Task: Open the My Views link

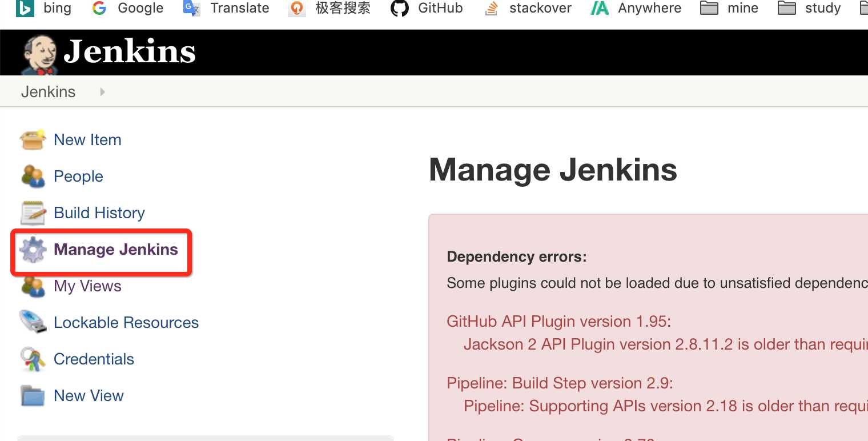Action: [x=87, y=286]
